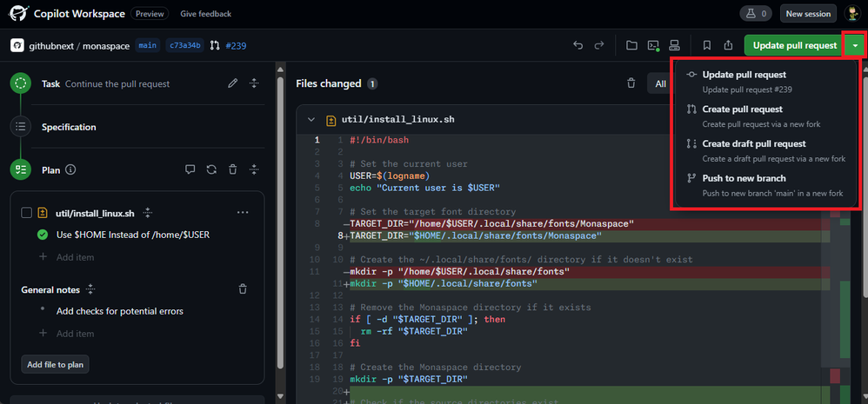
Task: Collapse the util/install_linux.sh diff with chevron
Action: tap(311, 119)
